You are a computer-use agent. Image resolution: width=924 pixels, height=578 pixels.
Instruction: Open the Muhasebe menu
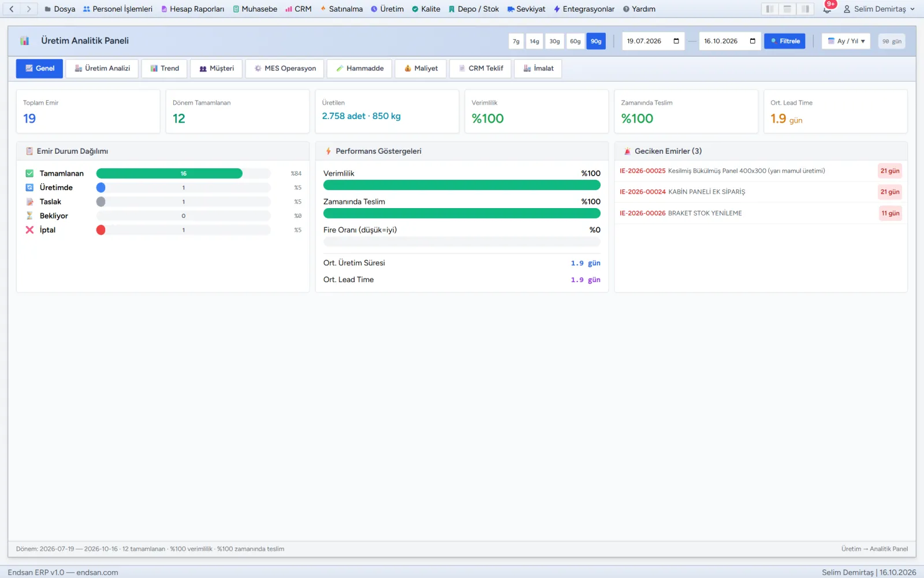click(x=255, y=9)
